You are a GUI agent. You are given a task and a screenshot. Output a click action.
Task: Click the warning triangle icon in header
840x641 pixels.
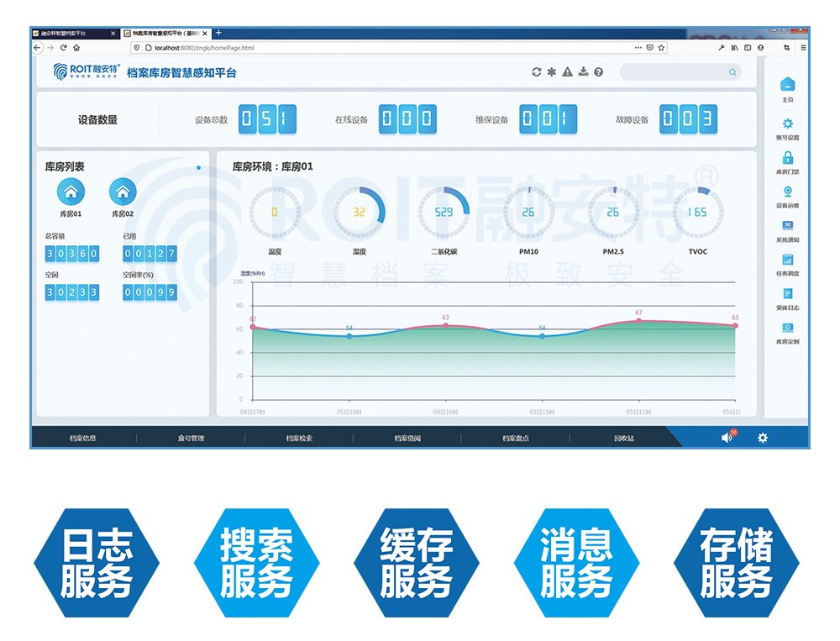pos(568,72)
